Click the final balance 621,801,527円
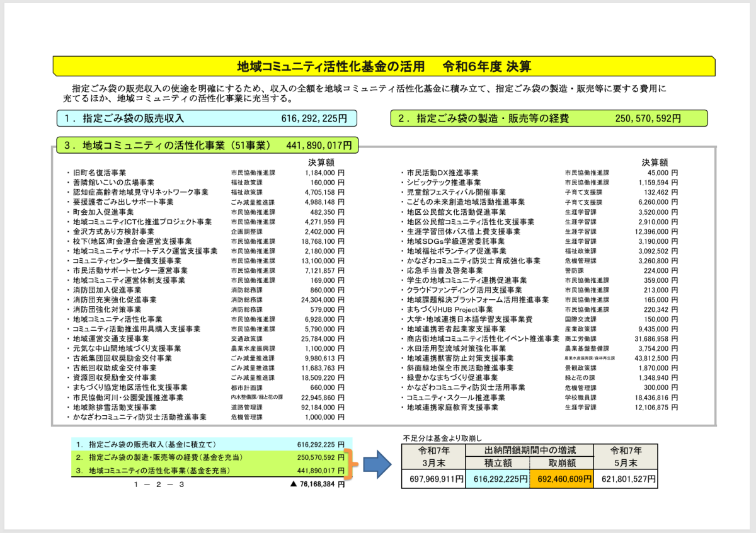The image size is (756, 533). 626,479
